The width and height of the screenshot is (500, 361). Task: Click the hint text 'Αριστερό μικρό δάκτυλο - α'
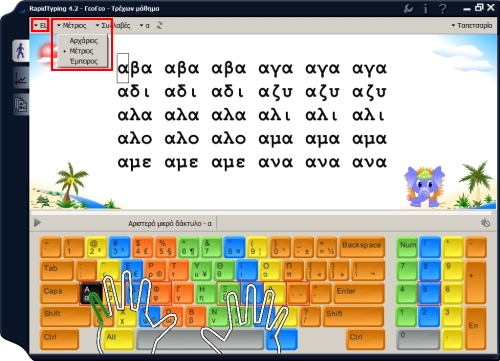click(x=170, y=223)
